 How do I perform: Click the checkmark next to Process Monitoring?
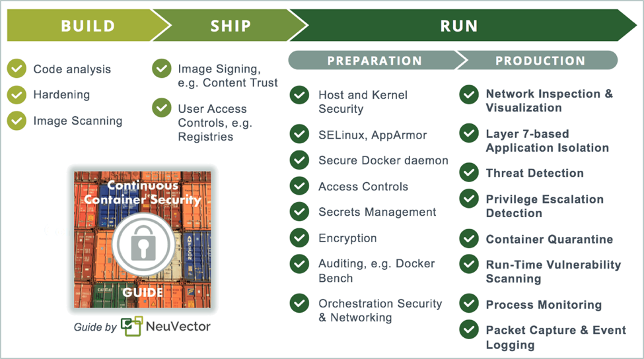(469, 304)
